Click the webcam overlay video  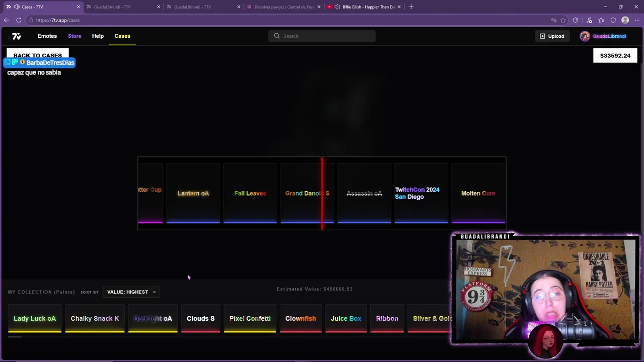tap(545, 290)
